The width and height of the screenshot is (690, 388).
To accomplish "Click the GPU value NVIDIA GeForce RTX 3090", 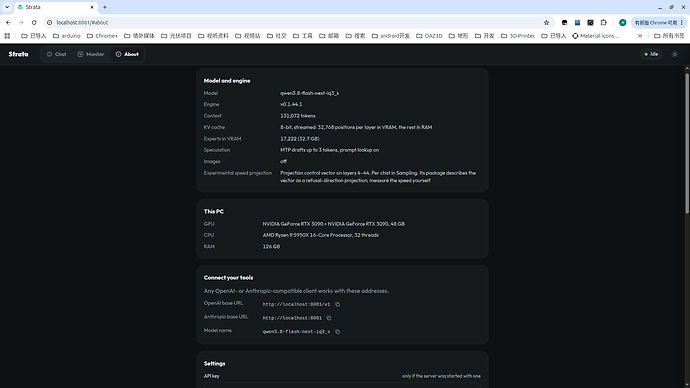I will (334, 224).
